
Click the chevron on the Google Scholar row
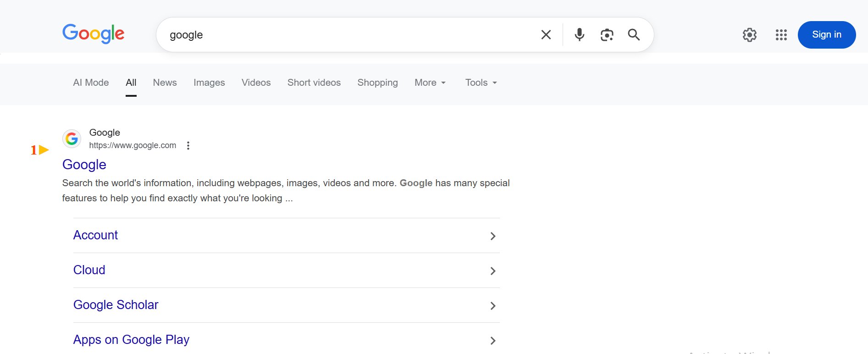coord(493,306)
